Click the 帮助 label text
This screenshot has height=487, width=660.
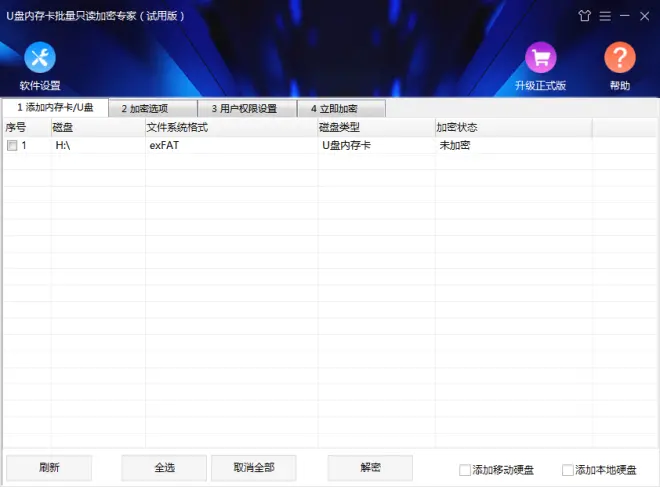click(620, 86)
